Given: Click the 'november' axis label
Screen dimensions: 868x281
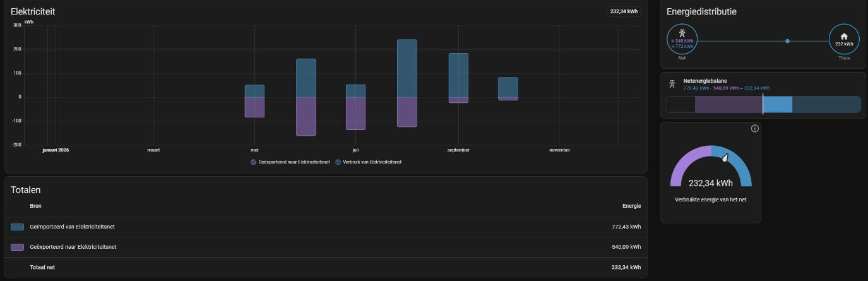Looking at the screenshot, I should click(x=559, y=150).
